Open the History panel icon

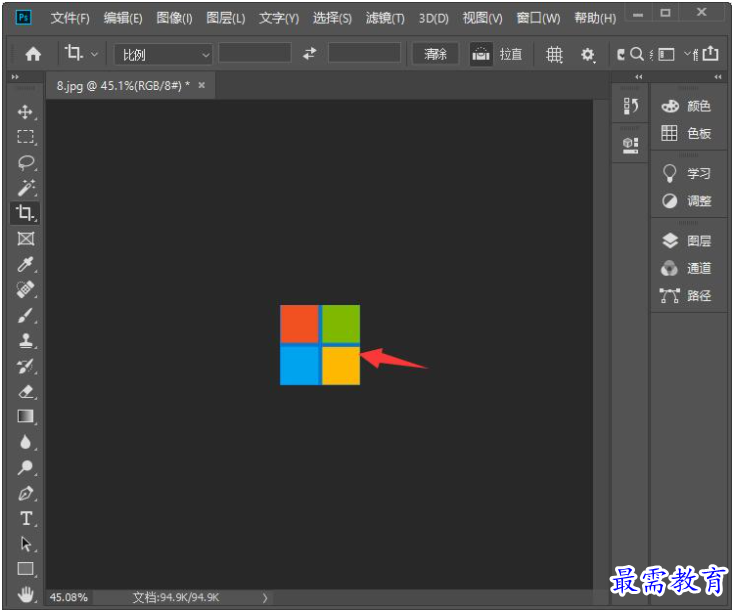630,106
